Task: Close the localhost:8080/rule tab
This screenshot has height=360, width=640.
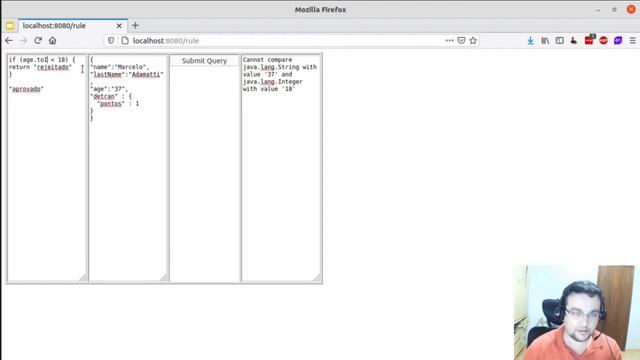Action: point(119,26)
